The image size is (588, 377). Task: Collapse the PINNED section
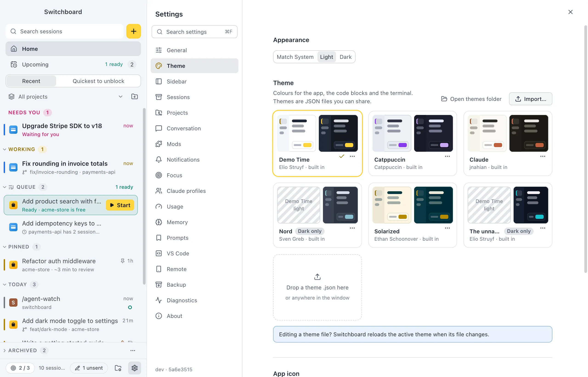point(5,247)
